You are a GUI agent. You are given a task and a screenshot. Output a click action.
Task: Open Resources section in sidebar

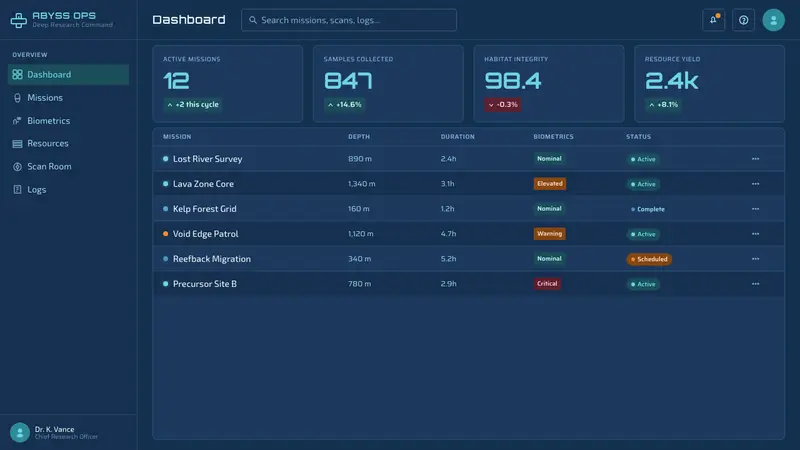tap(68, 143)
